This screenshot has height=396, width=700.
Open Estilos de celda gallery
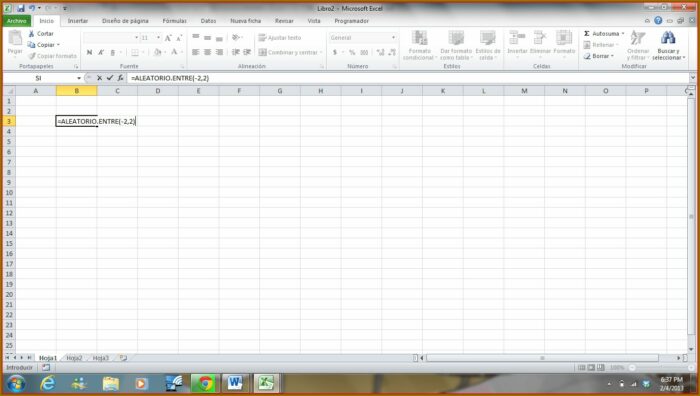coord(488,45)
